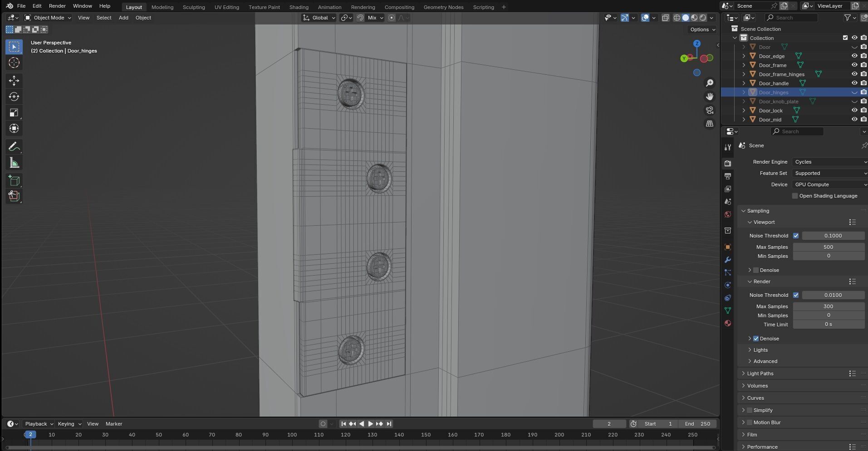
Task: Enable the Simplify checkbox
Action: pyautogui.click(x=750, y=410)
